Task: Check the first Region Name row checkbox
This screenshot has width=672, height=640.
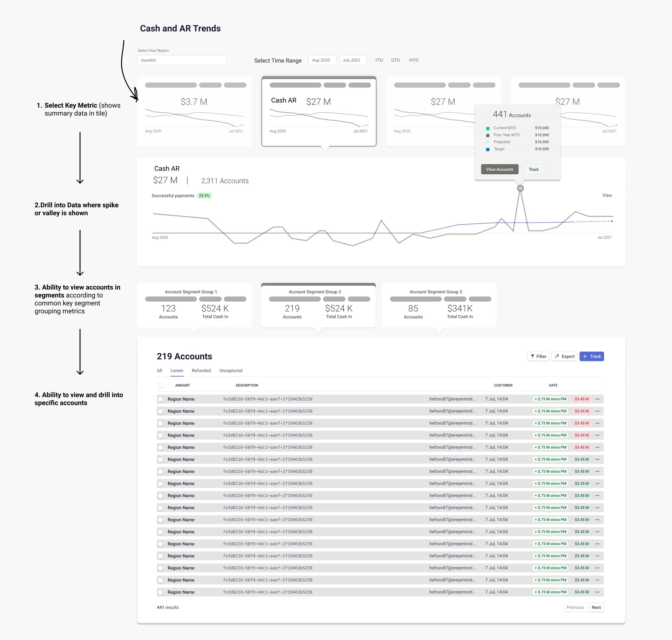Action: tap(160, 399)
